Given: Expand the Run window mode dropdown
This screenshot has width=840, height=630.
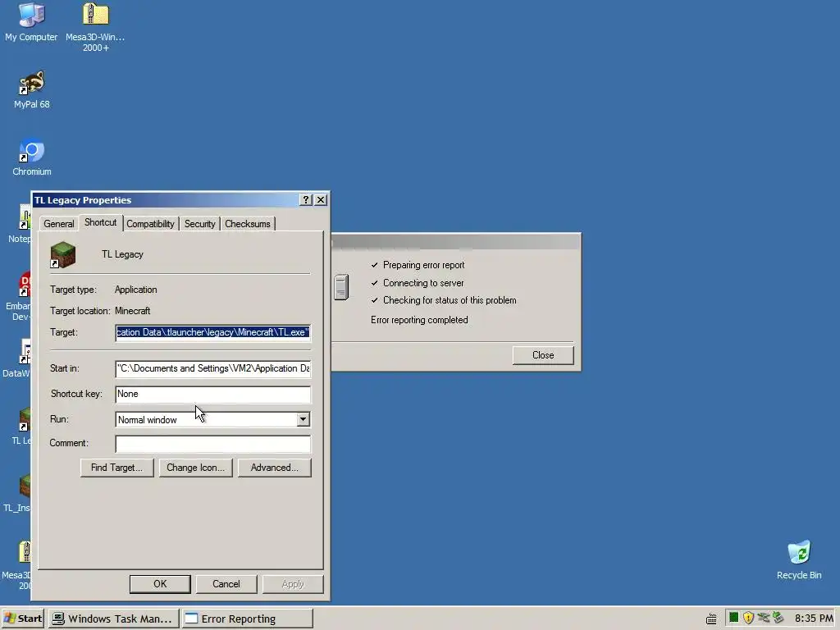Looking at the screenshot, I should pyautogui.click(x=304, y=419).
